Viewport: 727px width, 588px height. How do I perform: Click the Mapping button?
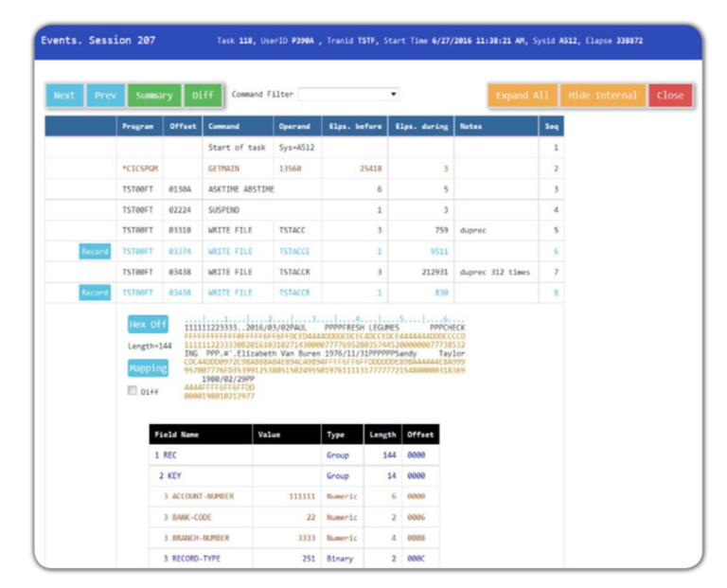[x=148, y=368]
